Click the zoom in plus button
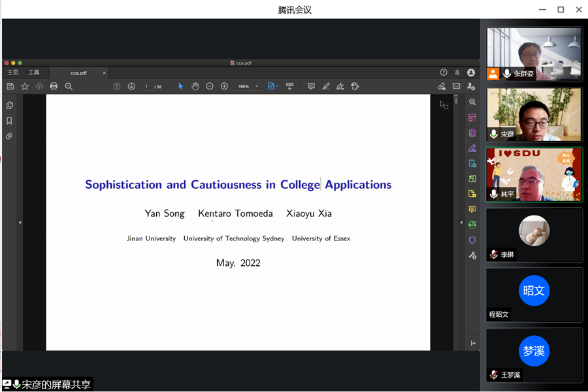The image size is (588, 392). 224,86
